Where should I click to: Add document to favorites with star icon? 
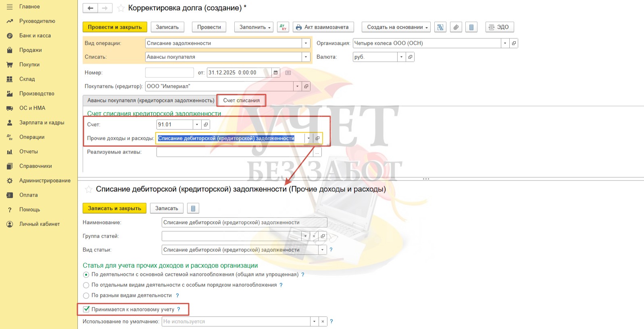tap(121, 8)
